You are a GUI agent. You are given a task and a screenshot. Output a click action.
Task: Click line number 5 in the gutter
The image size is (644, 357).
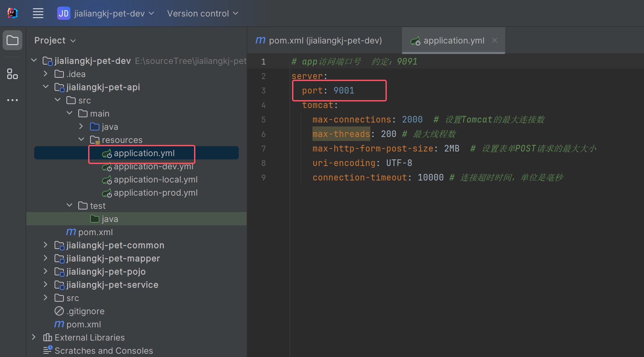click(x=263, y=120)
